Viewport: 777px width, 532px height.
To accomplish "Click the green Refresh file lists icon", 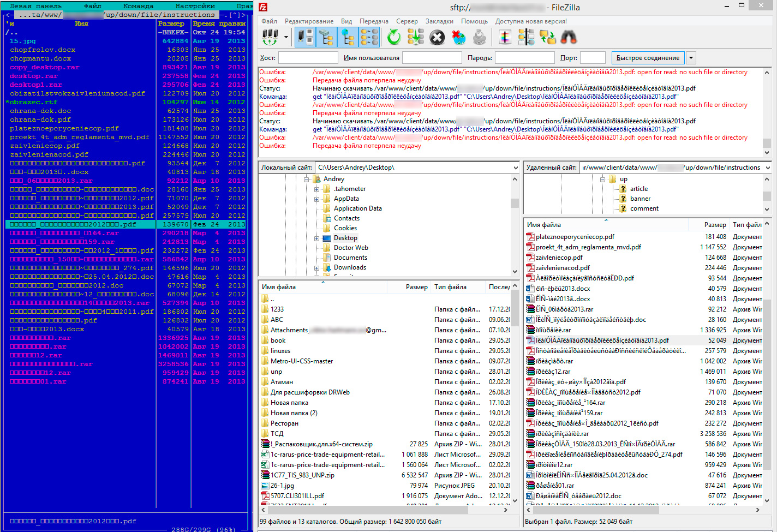I will coord(394,37).
